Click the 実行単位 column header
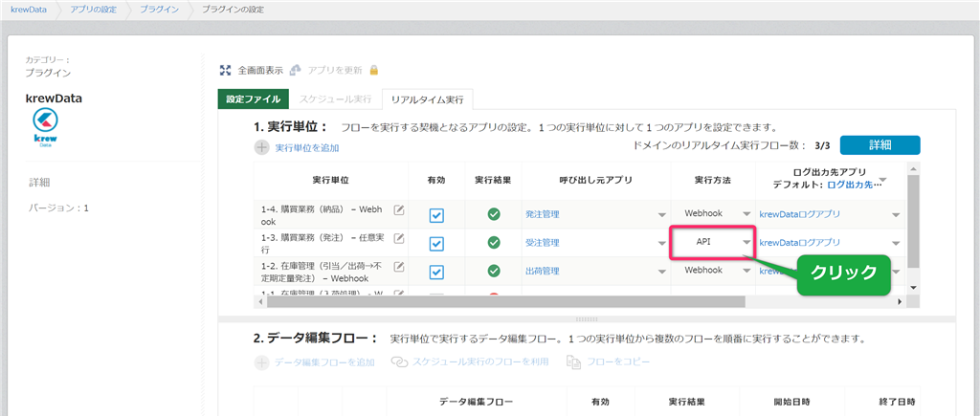 [x=330, y=180]
